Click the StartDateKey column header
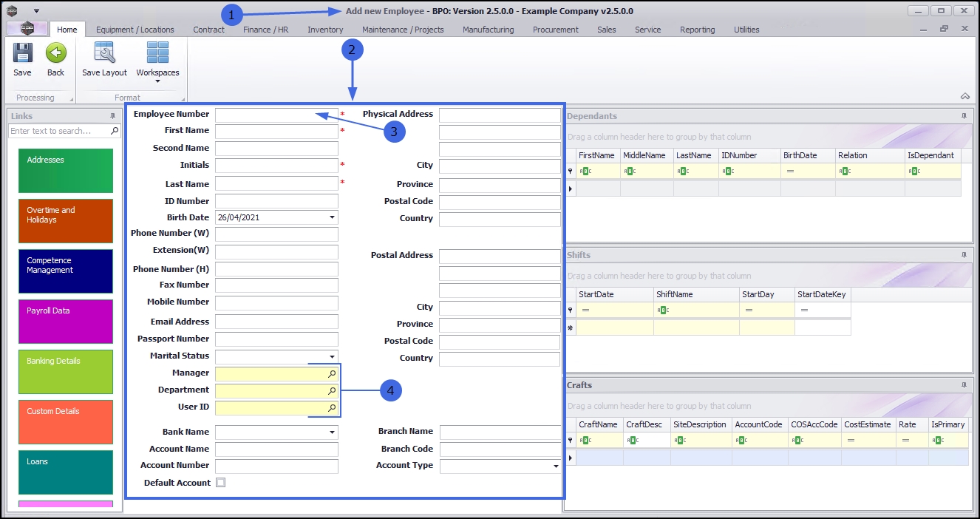The height and width of the screenshot is (519, 980). 823,295
